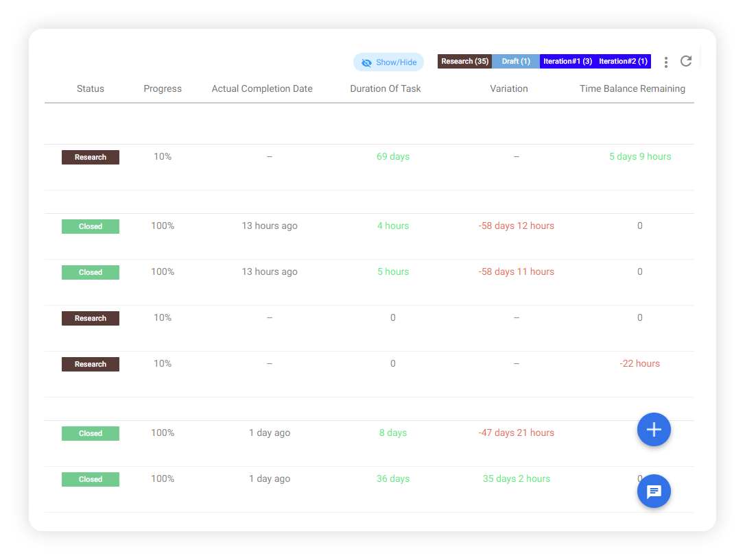
Task: Open the chat bubble floating icon
Action: pos(654,491)
